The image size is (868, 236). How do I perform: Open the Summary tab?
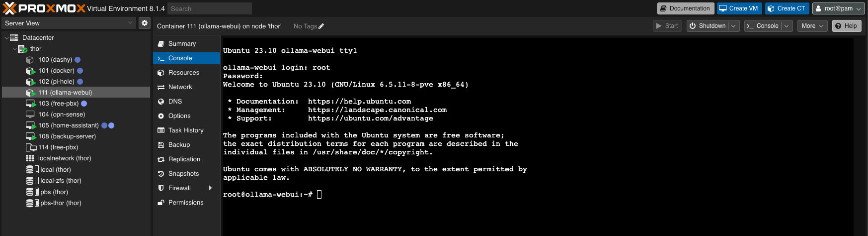(182, 44)
